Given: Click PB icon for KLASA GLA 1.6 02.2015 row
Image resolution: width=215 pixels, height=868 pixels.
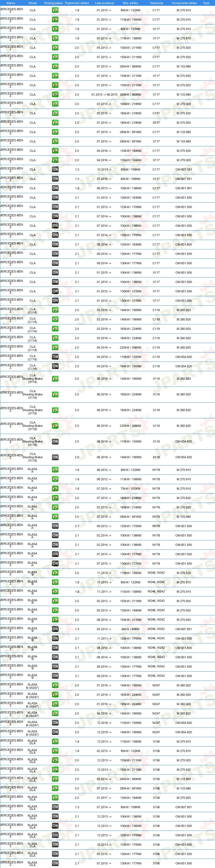Looking at the screenshot, I should point(55,751).
